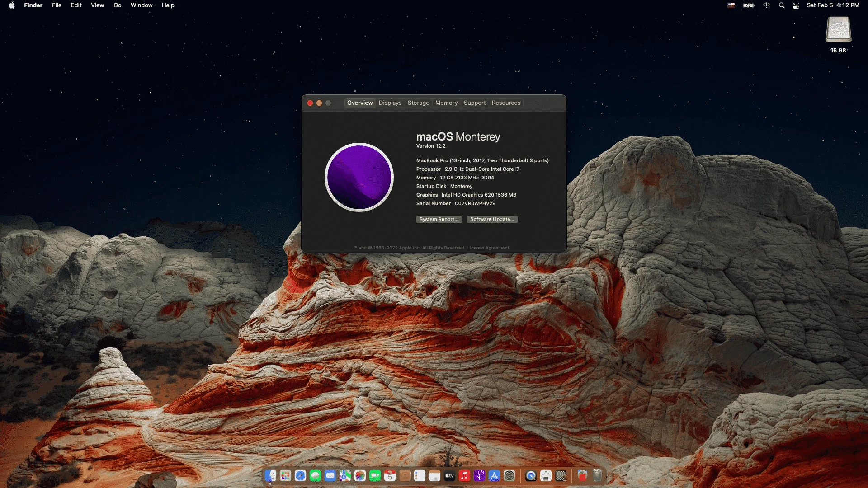Viewport: 868px width, 488px height.
Task: Open Maps from the Dock
Action: 345,475
